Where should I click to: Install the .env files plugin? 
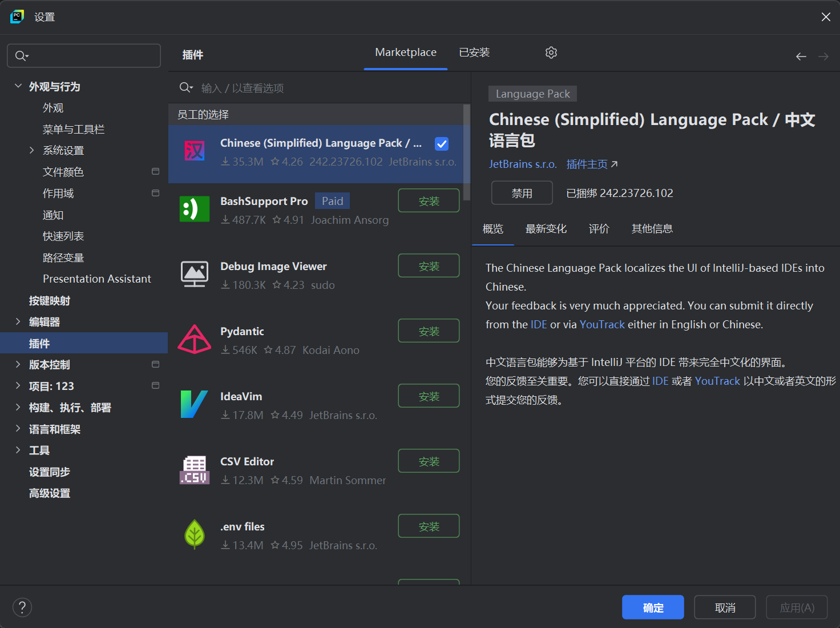tap(429, 526)
